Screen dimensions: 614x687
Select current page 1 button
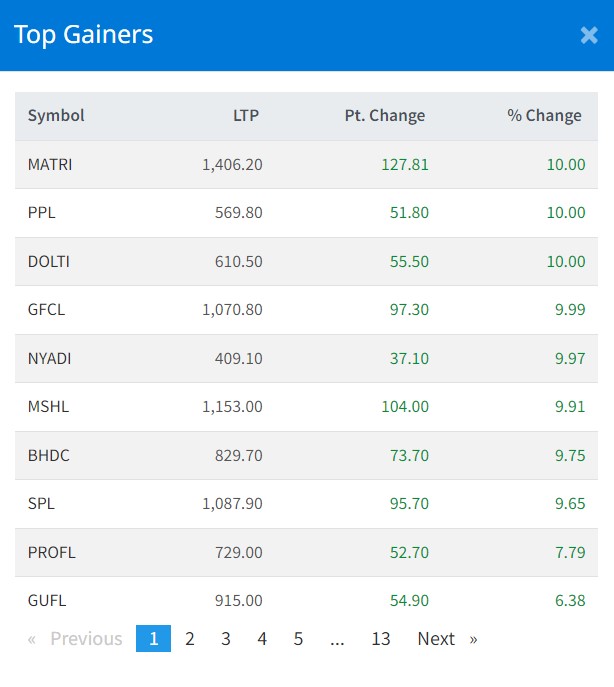pyautogui.click(x=153, y=638)
